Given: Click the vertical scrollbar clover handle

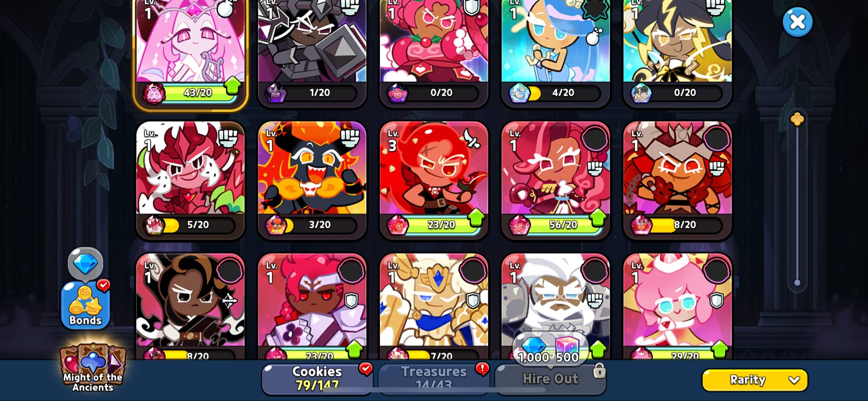Looking at the screenshot, I should tap(797, 119).
